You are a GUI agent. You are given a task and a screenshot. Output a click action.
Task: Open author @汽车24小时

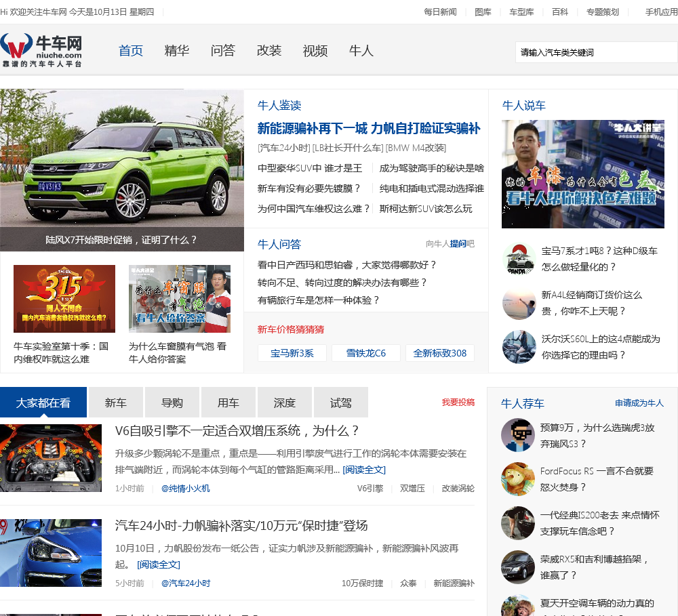tap(186, 583)
